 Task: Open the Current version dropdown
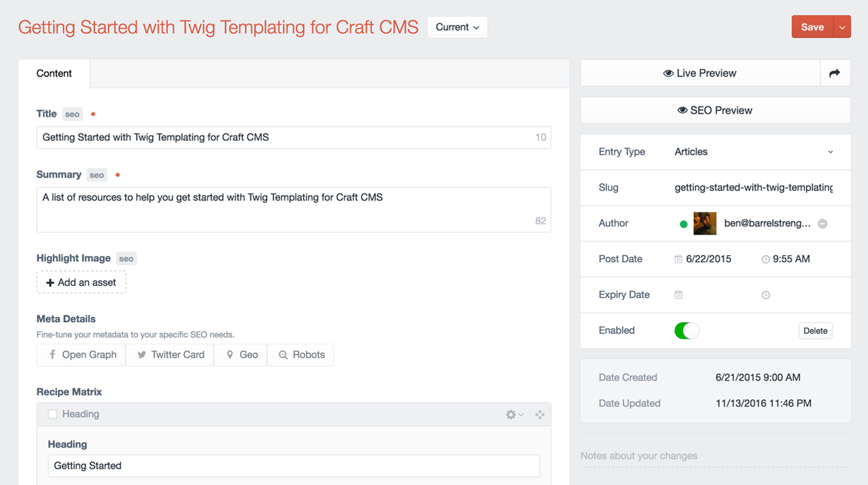click(457, 27)
